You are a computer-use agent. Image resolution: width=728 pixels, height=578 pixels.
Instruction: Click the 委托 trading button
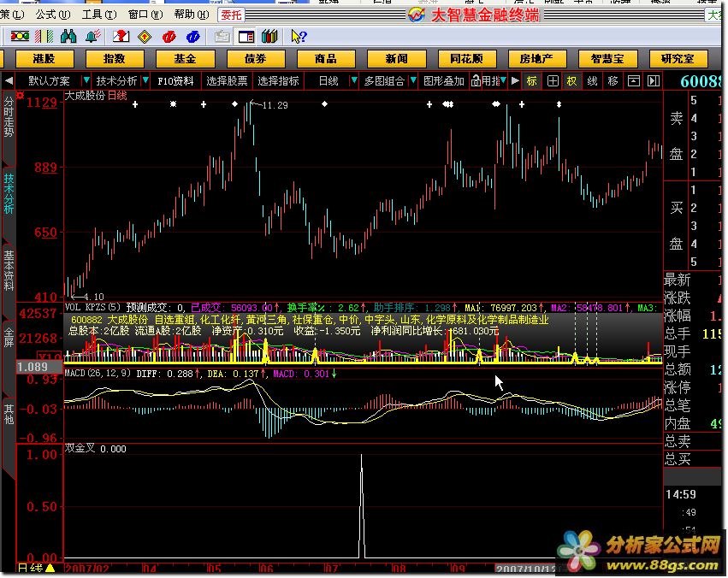tap(231, 15)
